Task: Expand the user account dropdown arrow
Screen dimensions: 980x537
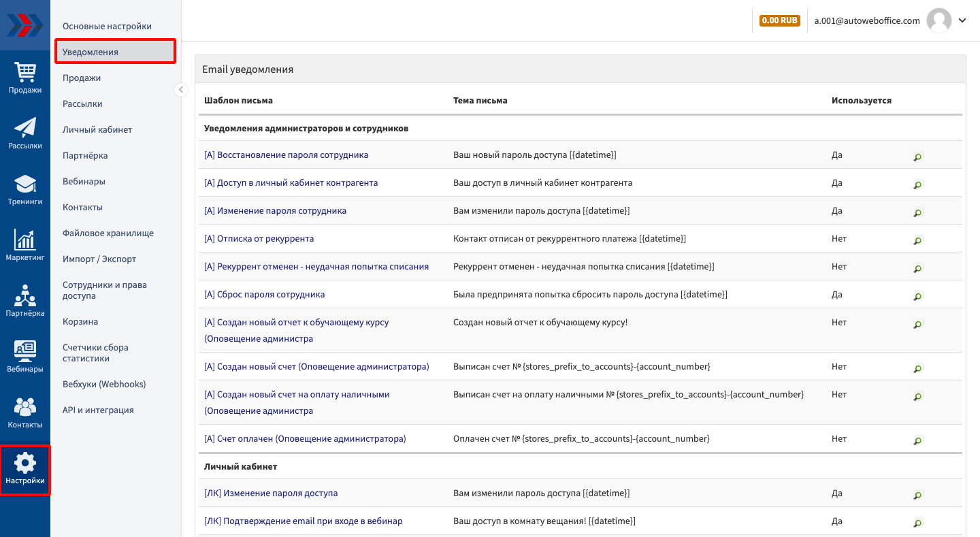Action: click(x=962, y=20)
